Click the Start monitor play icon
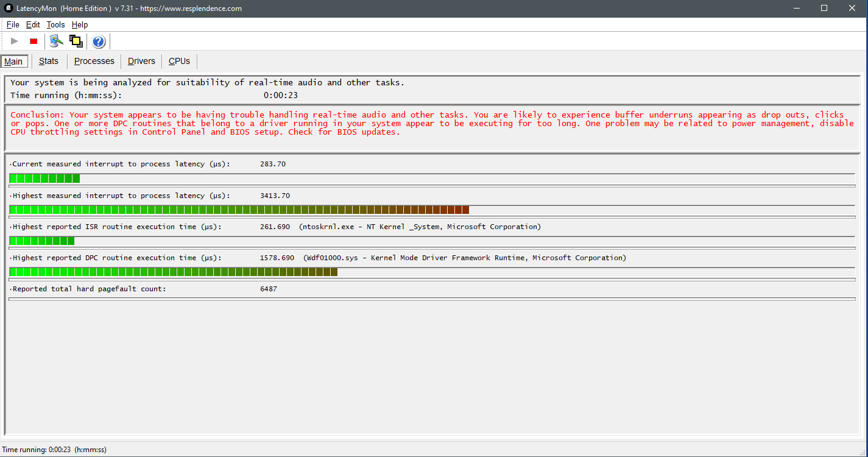This screenshot has width=868, height=457. click(x=14, y=41)
